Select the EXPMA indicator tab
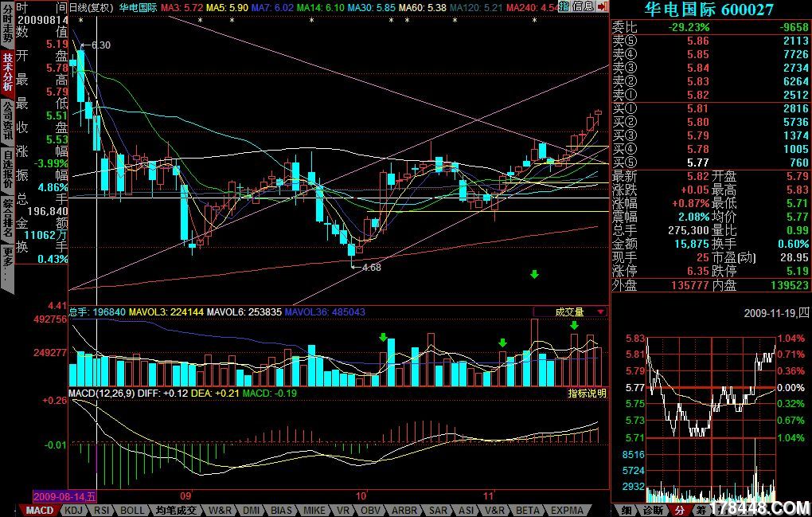812x517 pixels. click(566, 510)
